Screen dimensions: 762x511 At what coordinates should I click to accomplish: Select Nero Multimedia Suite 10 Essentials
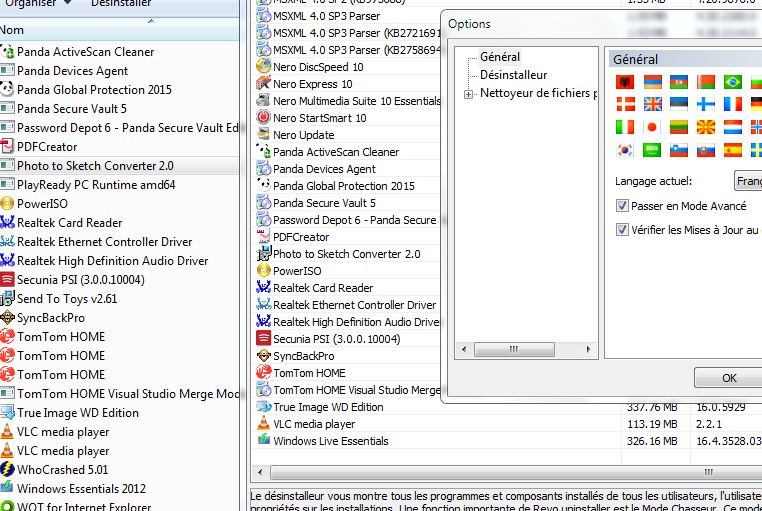[357, 101]
